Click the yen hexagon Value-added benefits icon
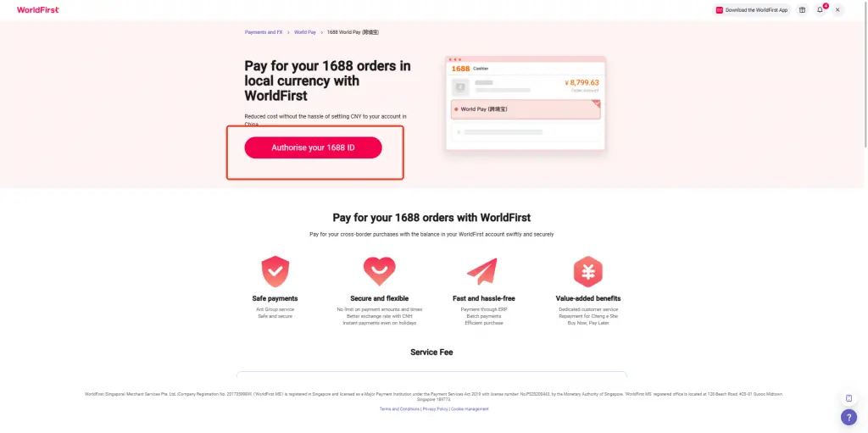The width and height of the screenshot is (868, 433). 588,271
